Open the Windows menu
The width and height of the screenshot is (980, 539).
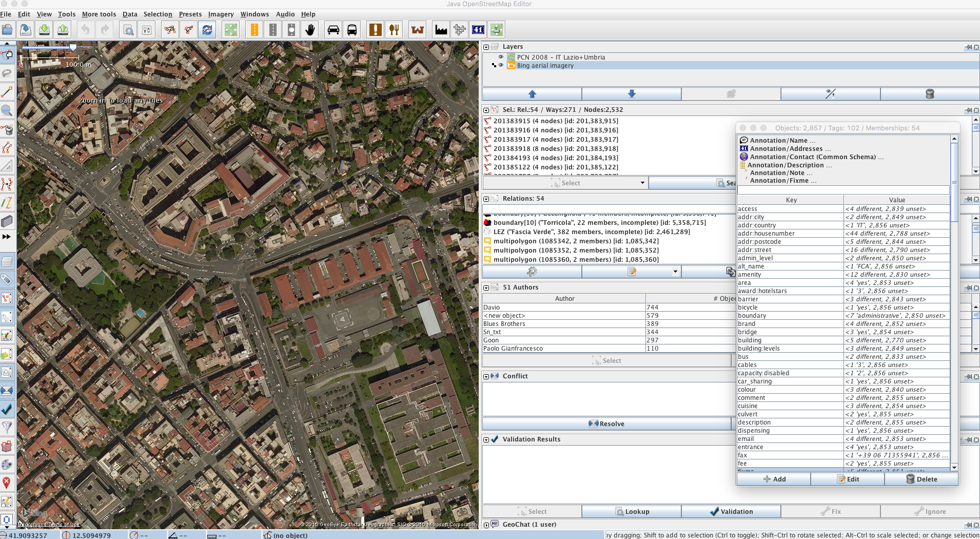coord(254,14)
